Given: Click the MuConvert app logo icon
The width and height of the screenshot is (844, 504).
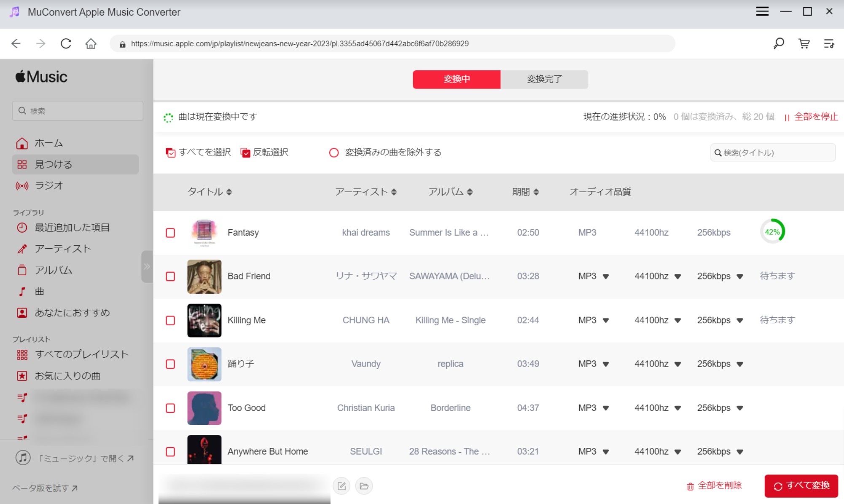Looking at the screenshot, I should point(15,12).
